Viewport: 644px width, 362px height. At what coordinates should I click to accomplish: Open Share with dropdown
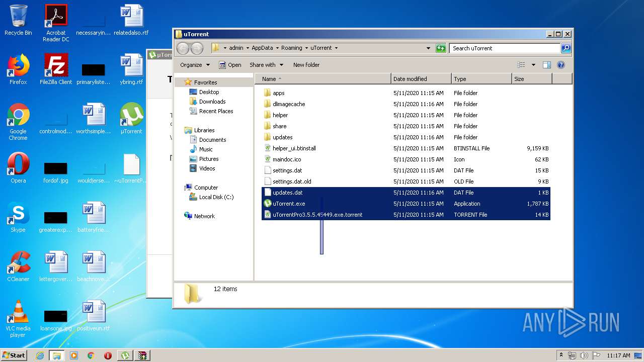[266, 65]
